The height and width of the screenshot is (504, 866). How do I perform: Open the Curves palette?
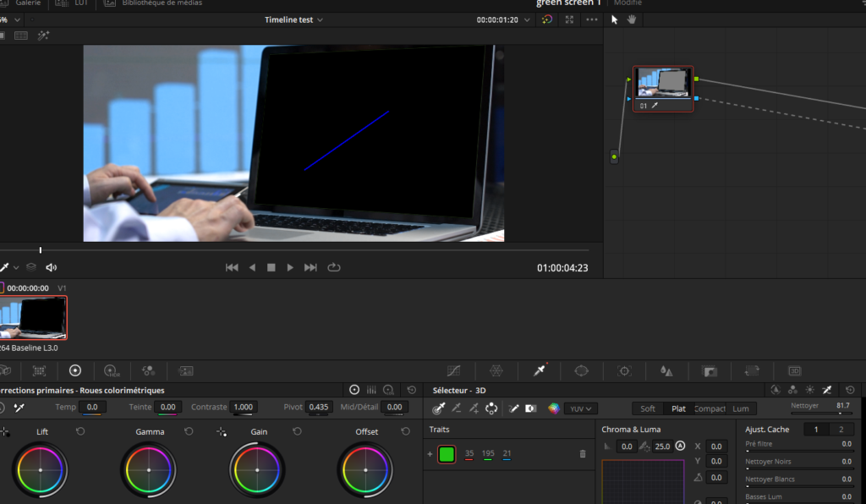[x=453, y=370]
